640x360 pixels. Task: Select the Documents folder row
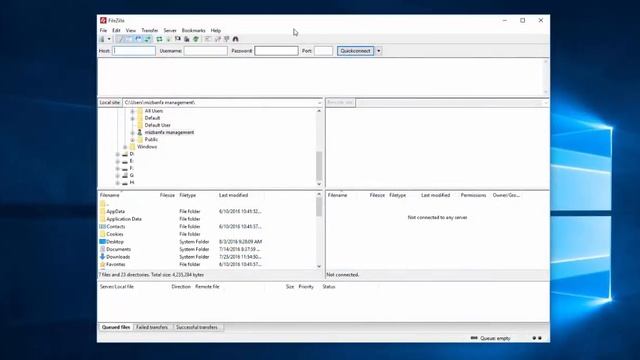[x=207, y=249]
